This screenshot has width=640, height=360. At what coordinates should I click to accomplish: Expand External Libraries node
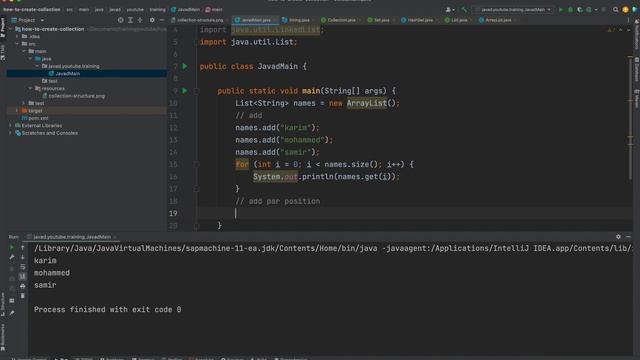coord(11,125)
